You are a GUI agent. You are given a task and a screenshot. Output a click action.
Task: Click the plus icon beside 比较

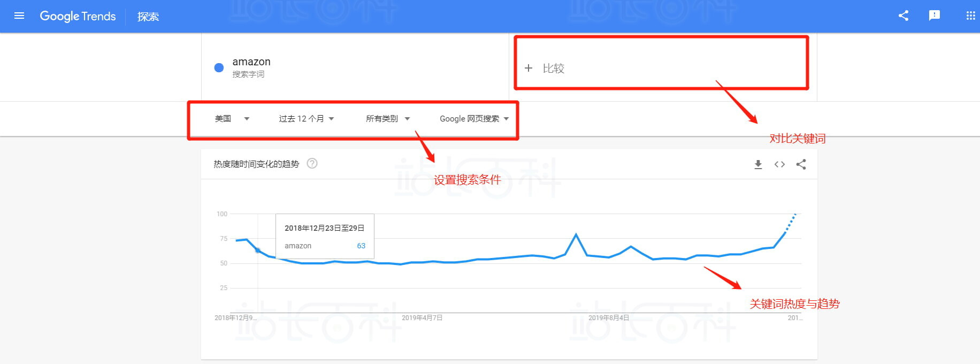tap(529, 68)
